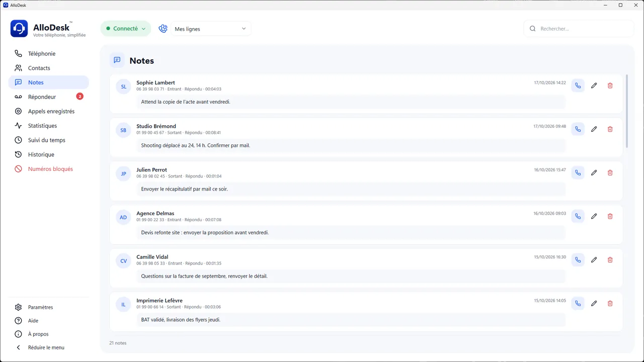
Task: Delete Sophie Lambert's note
Action: [610, 85]
